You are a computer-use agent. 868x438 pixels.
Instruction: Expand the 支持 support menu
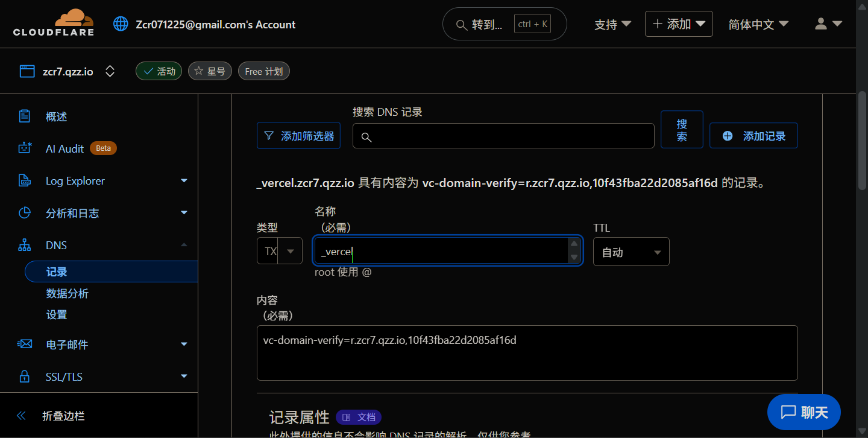[x=612, y=24]
